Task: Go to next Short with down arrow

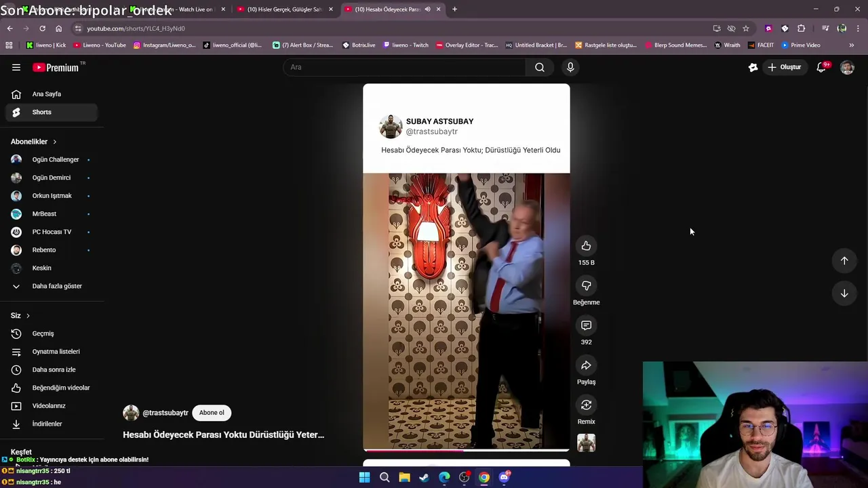Action: 844,293
